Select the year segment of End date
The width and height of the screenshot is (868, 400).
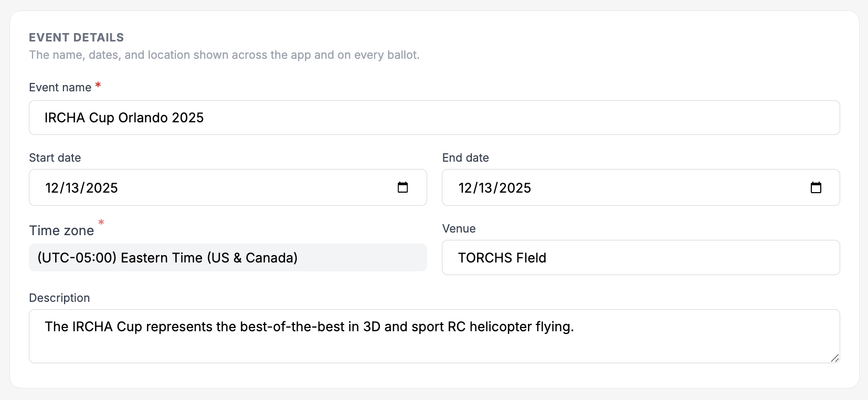pyautogui.click(x=515, y=188)
